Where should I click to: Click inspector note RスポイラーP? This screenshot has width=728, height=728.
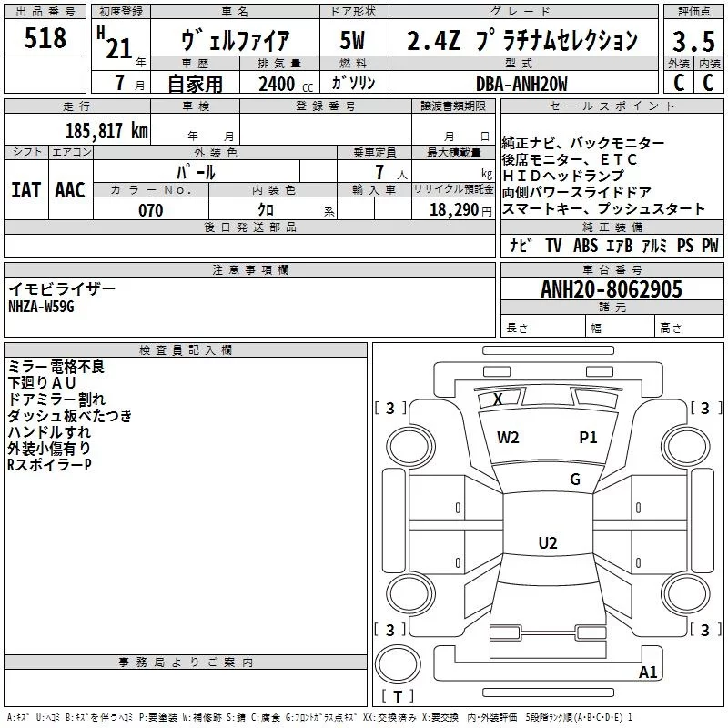point(49,465)
